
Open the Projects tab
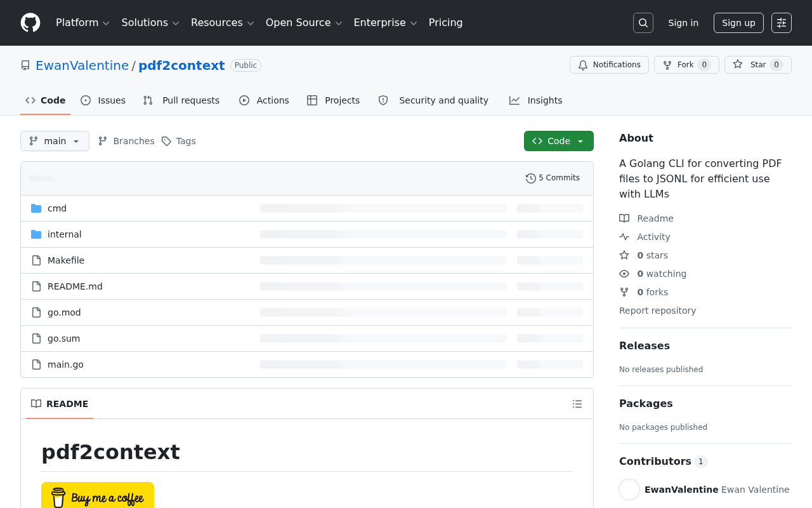tap(333, 100)
